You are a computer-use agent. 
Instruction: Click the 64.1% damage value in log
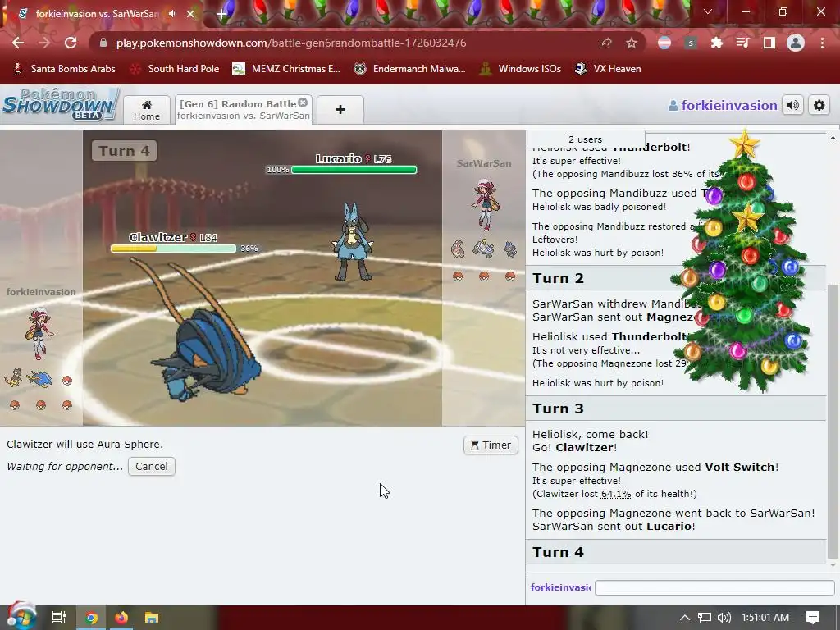[616, 494]
